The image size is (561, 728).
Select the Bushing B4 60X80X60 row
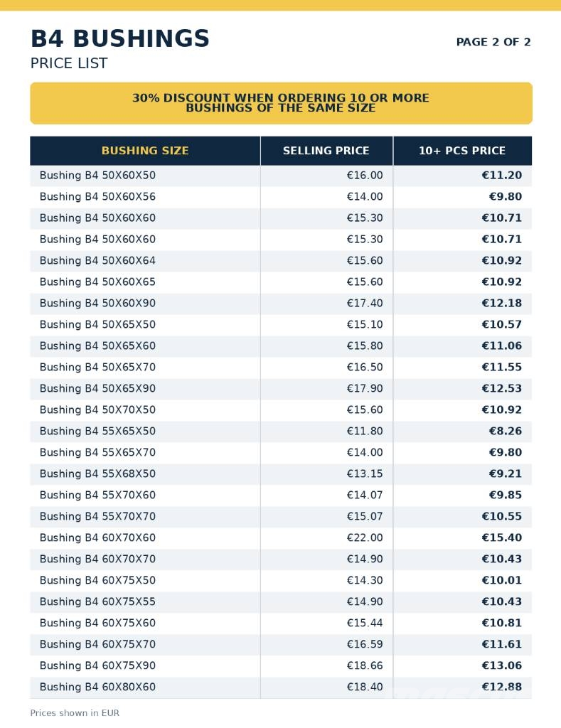click(281, 687)
